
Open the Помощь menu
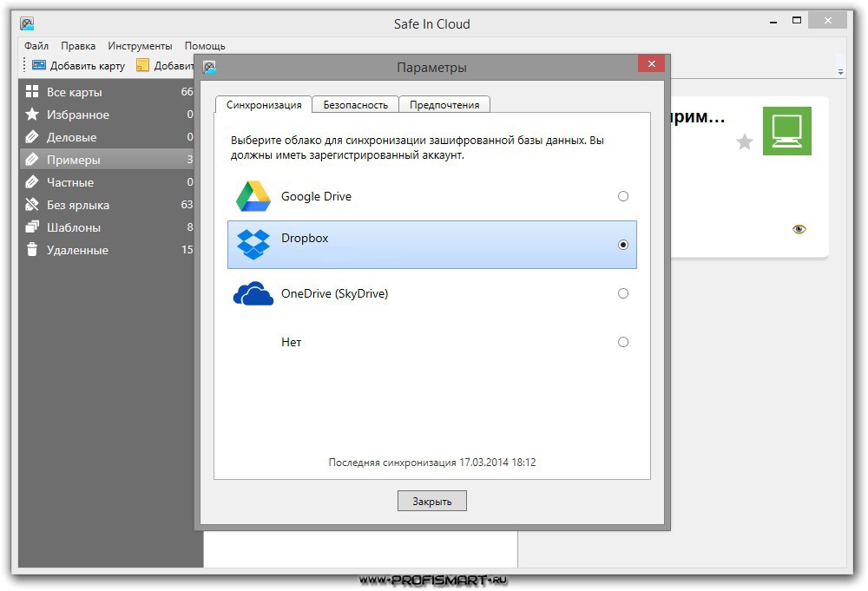pyautogui.click(x=205, y=45)
